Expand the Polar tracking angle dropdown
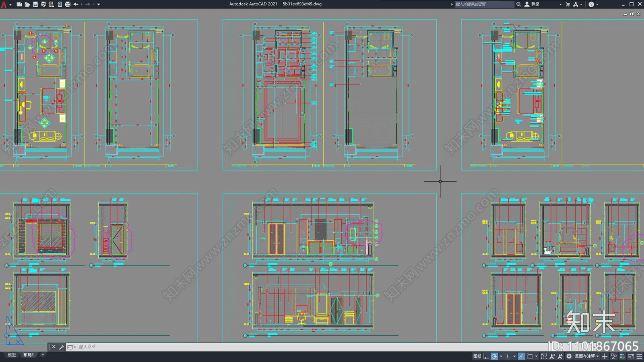Viewport: 644px width, 362px height. (501, 356)
